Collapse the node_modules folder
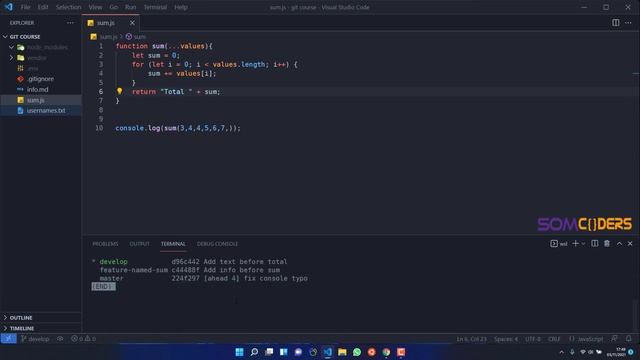The height and width of the screenshot is (360, 640). (x=41, y=47)
